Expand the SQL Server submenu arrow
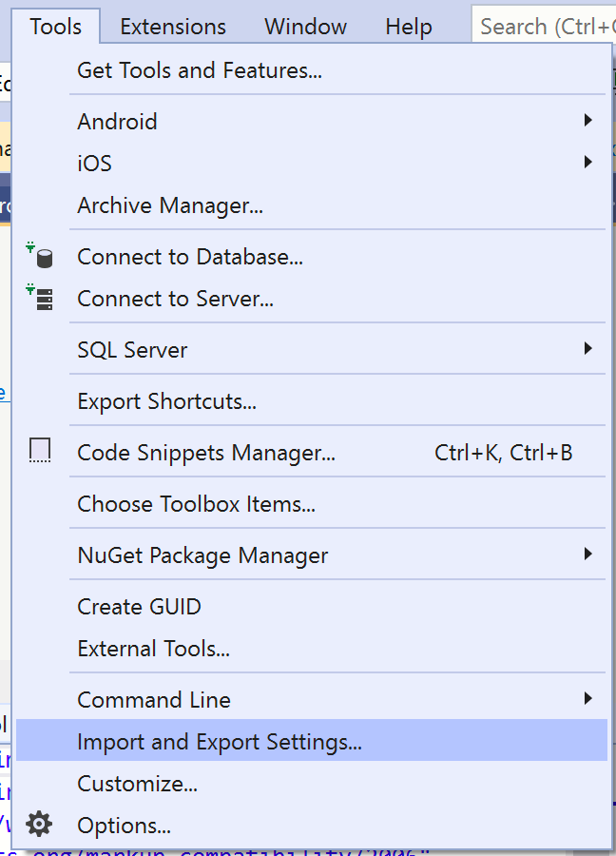 pyautogui.click(x=587, y=349)
